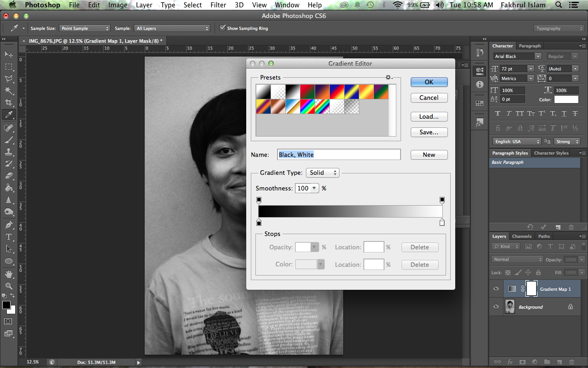The image size is (588, 368).
Task: Open the Sample Size dropdown
Action: click(x=85, y=29)
